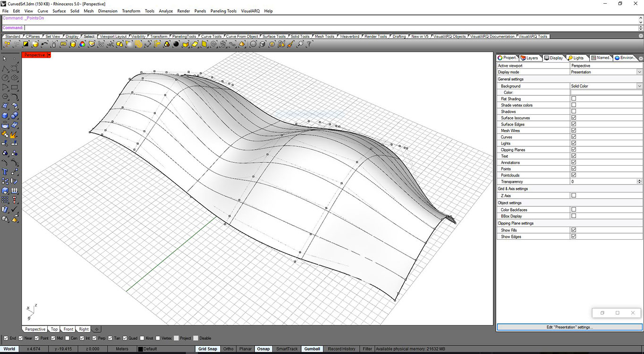Select the pointer selection tool
The image size is (644, 354).
pos(6,59)
